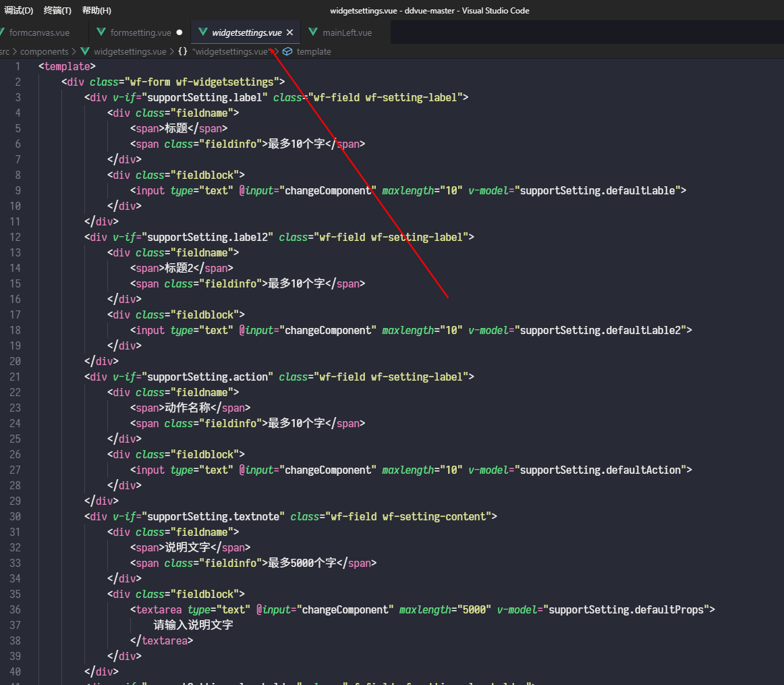Click "wf-form wf-widgetsettings" class value
Screen dimensions: 784x685
pyautogui.click(x=202, y=82)
